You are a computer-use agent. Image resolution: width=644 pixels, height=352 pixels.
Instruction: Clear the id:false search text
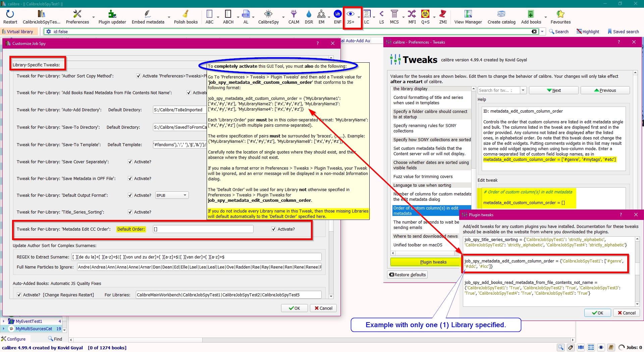pos(534,32)
